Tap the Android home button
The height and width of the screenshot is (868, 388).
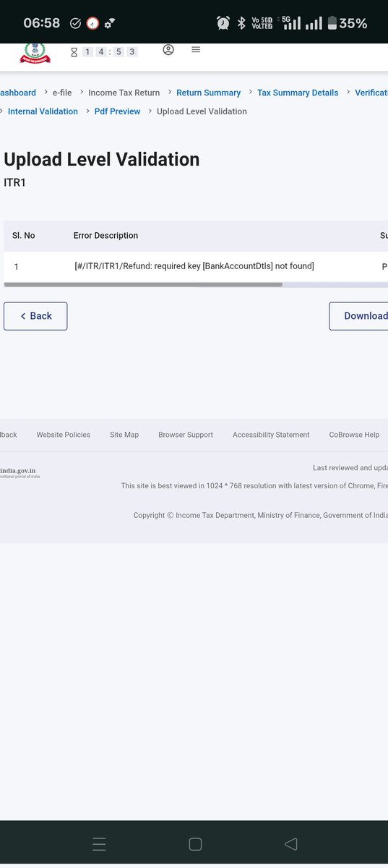(194, 844)
